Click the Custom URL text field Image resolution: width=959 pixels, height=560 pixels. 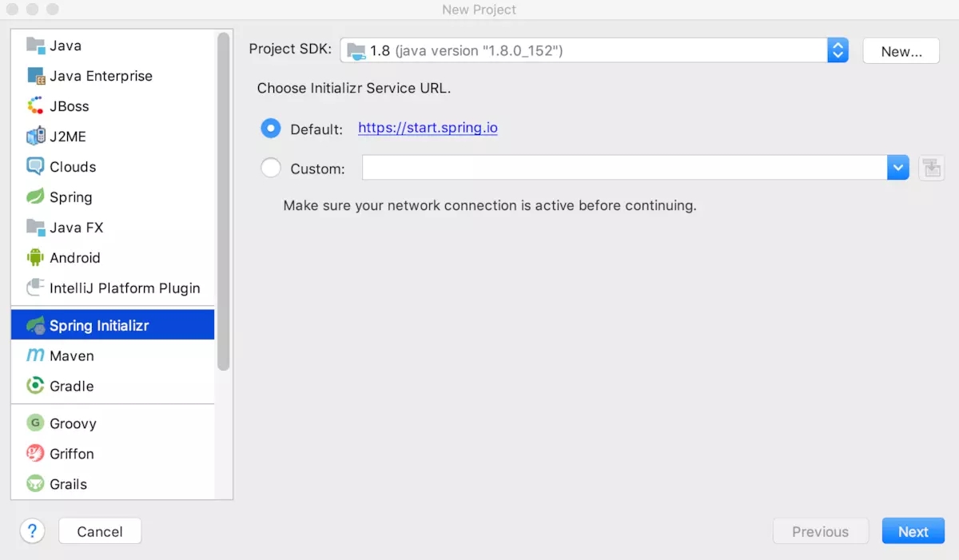[623, 168]
